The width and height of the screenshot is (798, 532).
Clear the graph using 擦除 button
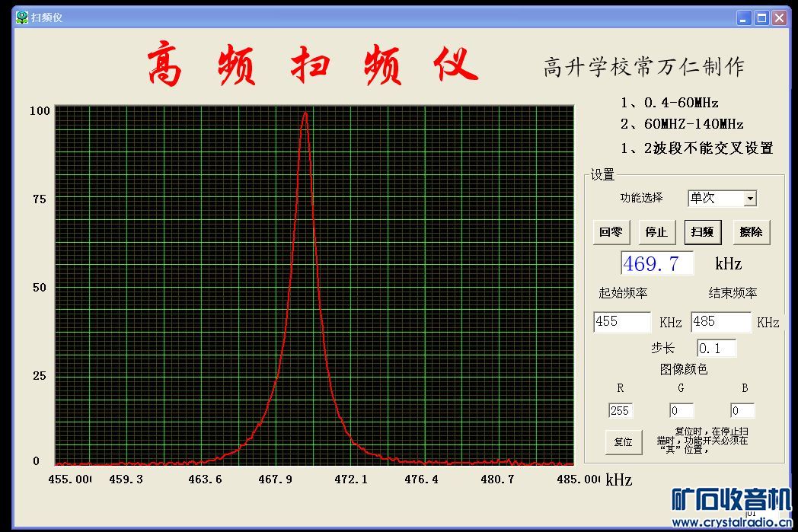pyautogui.click(x=751, y=232)
